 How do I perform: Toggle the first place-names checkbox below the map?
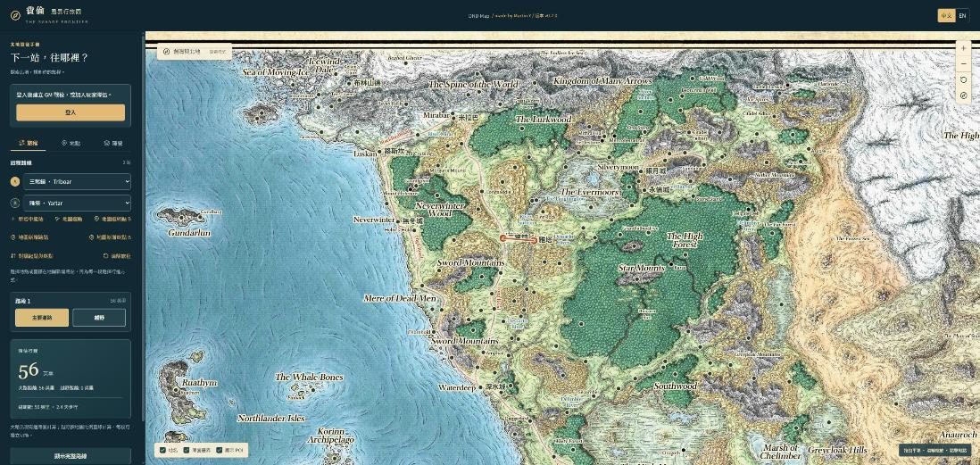click(x=163, y=449)
